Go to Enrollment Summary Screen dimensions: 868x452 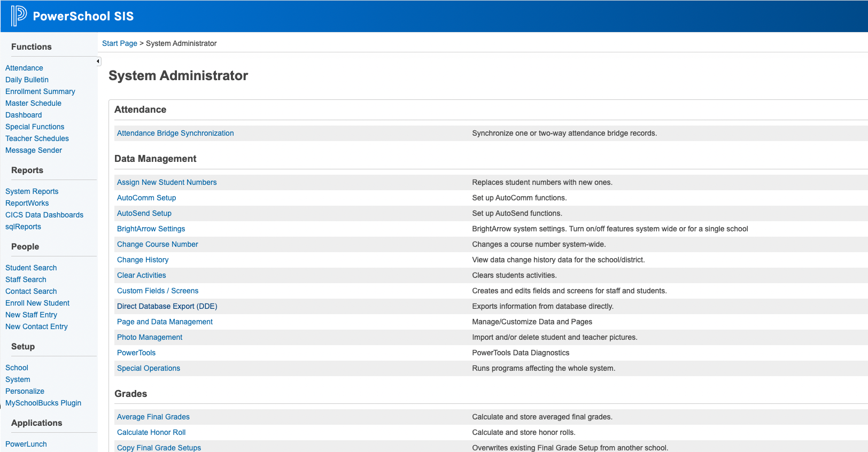coord(40,91)
